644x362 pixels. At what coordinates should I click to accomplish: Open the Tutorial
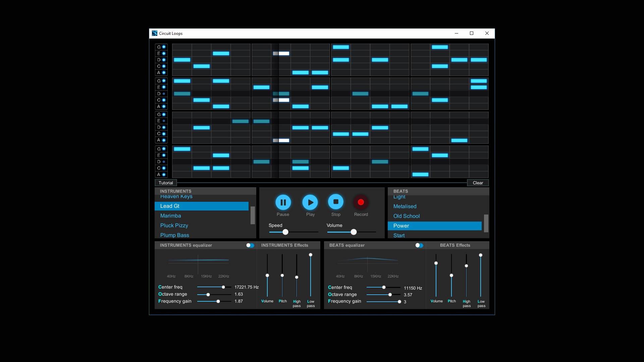pyautogui.click(x=166, y=183)
